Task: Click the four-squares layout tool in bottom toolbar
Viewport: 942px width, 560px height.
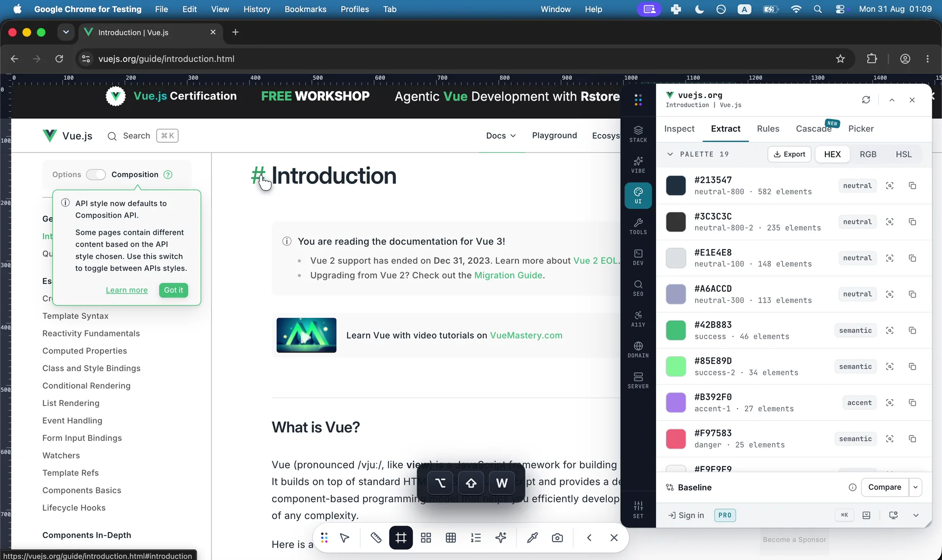Action: [x=426, y=538]
